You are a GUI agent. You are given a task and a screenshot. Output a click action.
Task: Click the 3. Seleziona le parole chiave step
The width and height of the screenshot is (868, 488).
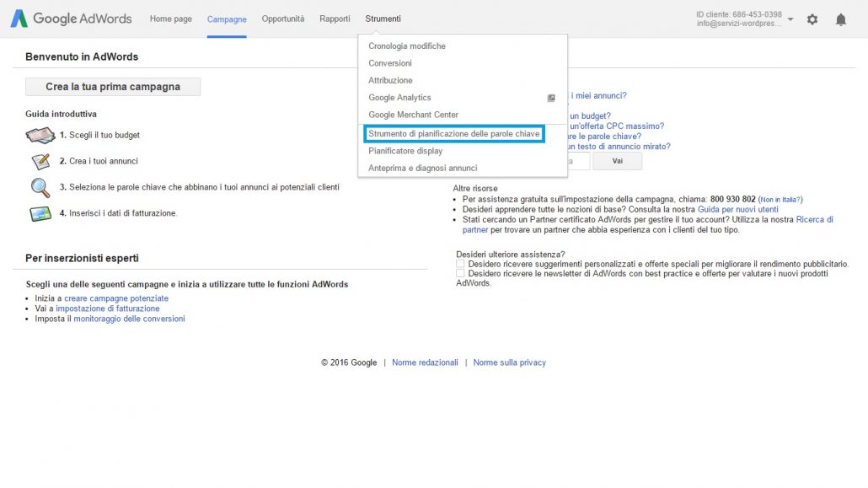click(x=199, y=187)
